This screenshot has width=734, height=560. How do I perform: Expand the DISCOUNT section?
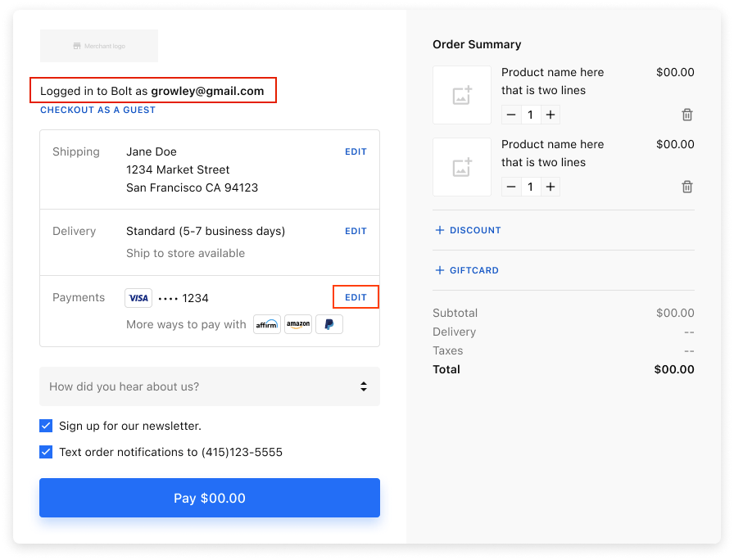point(468,230)
